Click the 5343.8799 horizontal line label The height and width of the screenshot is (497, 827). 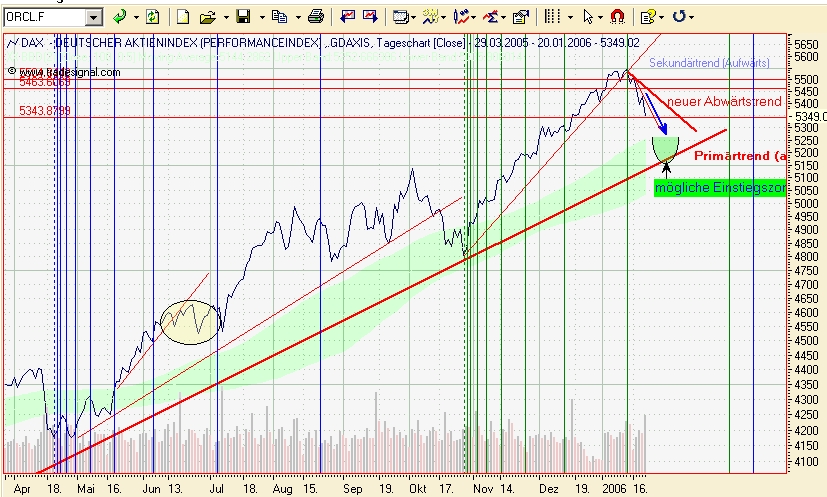(45, 111)
